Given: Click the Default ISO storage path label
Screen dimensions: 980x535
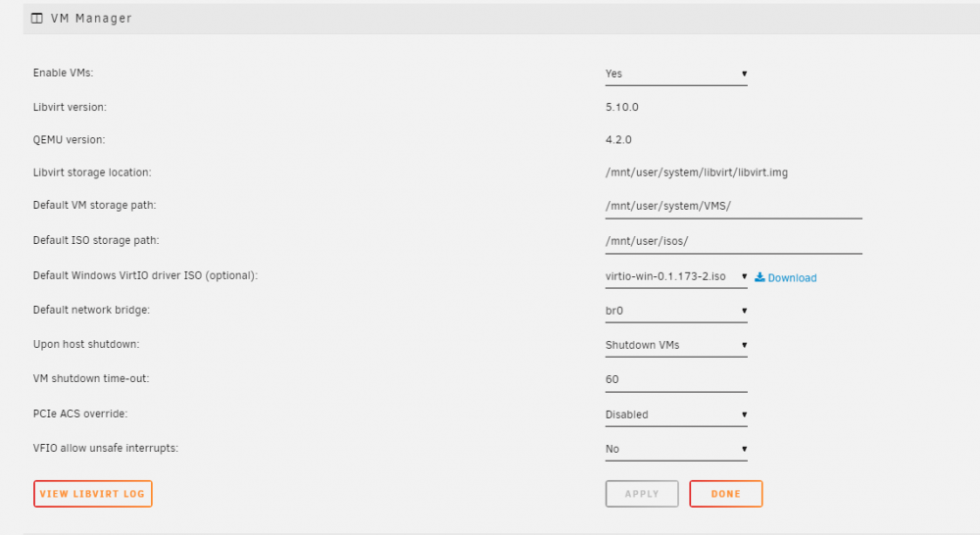Looking at the screenshot, I should [x=96, y=241].
